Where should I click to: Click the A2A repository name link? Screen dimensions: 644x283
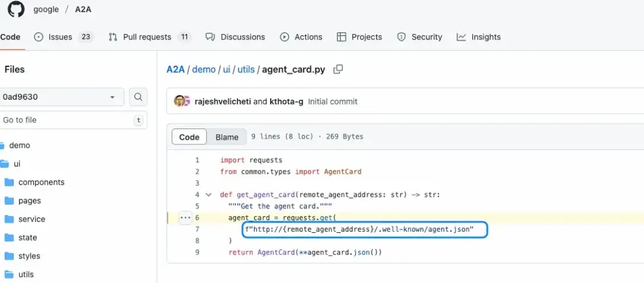84,10
